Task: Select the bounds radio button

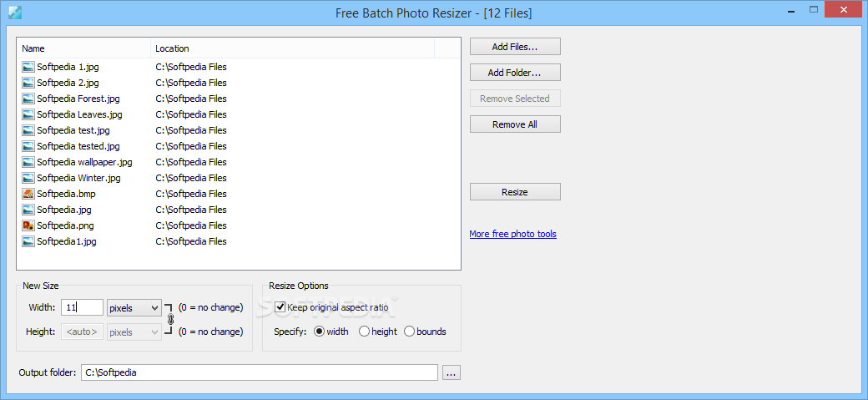Action: click(x=409, y=332)
